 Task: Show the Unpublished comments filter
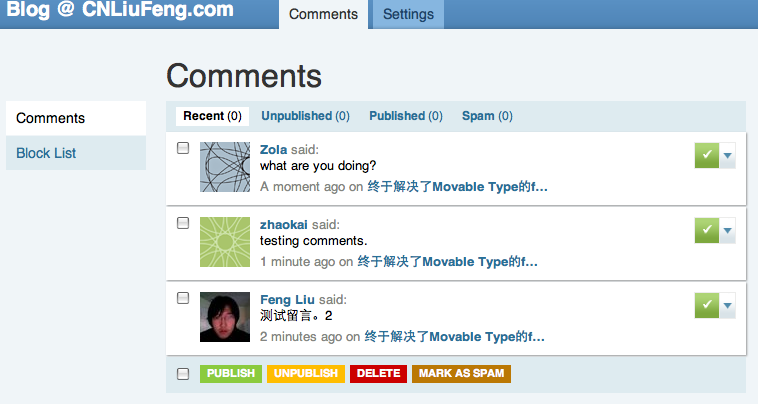[305, 116]
